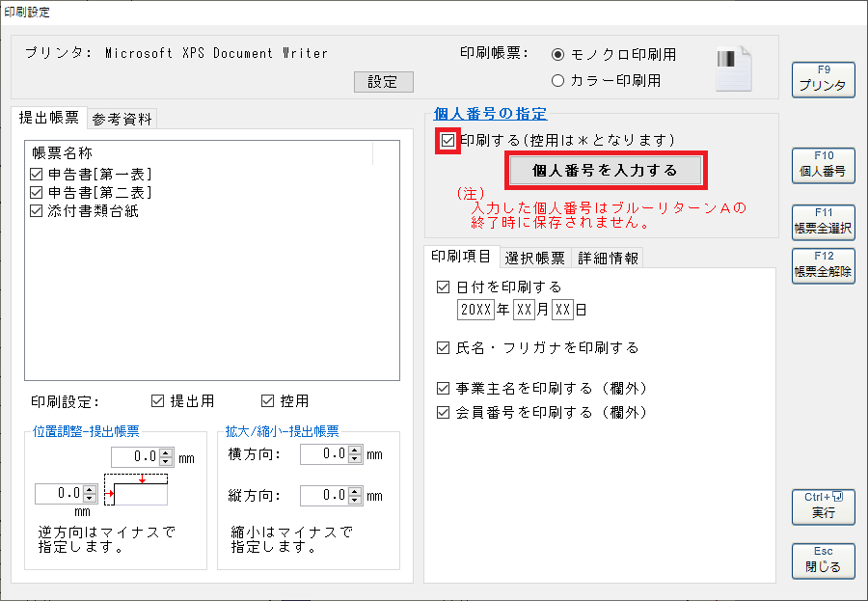Toggle 提出用 print setting checkbox
Image resolution: width=868 pixels, height=601 pixels.
(158, 401)
